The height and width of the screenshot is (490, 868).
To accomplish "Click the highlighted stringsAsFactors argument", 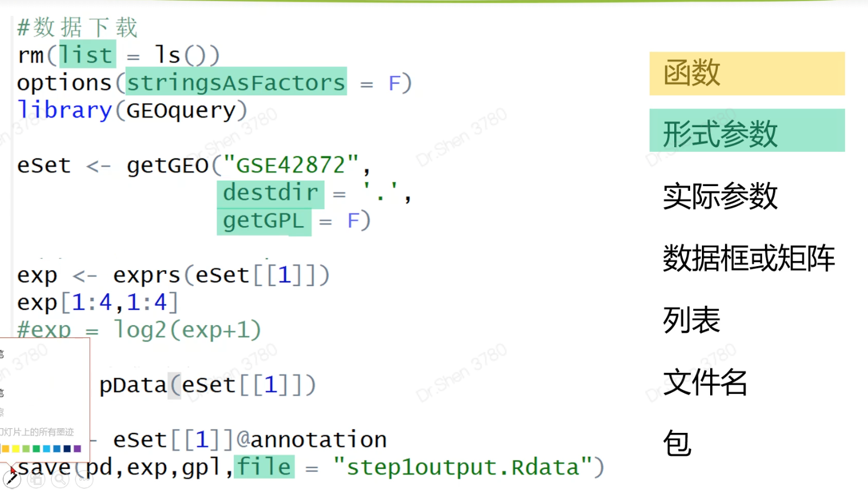I will [236, 82].
